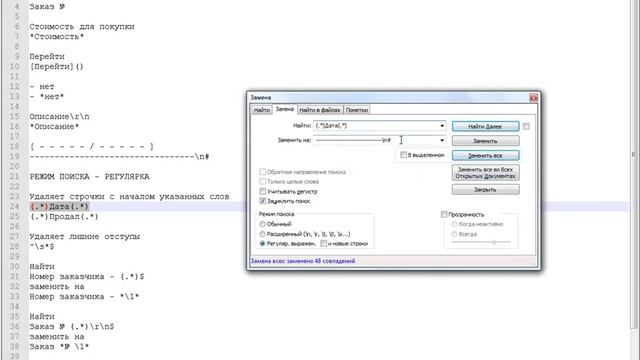Click editor line '(.*)Продал(.*)'

pos(64,217)
